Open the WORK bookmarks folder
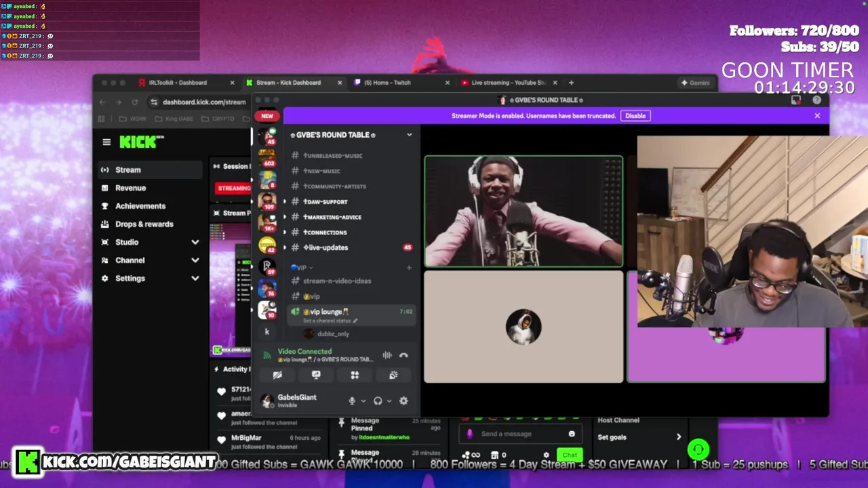Screen dimensions: 868x488 132,119
